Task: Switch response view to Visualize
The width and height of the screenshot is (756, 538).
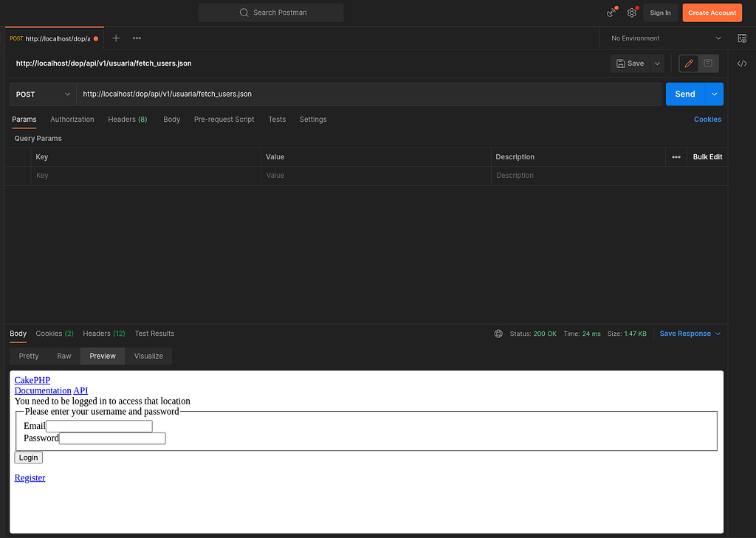Action: (x=148, y=356)
